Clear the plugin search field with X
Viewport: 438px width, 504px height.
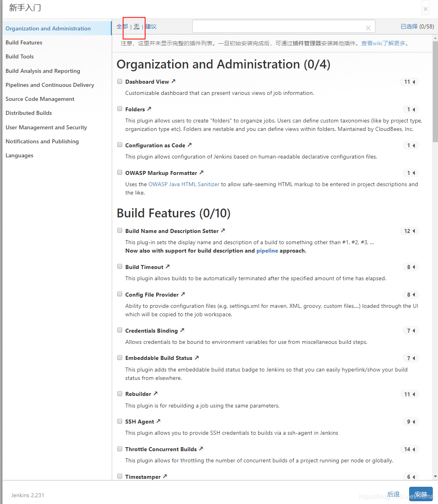click(368, 28)
